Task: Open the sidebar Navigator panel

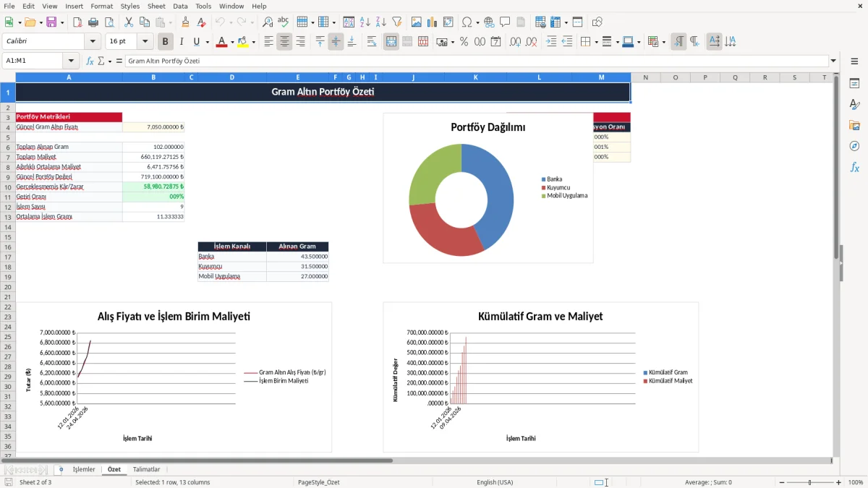Action: [854, 146]
